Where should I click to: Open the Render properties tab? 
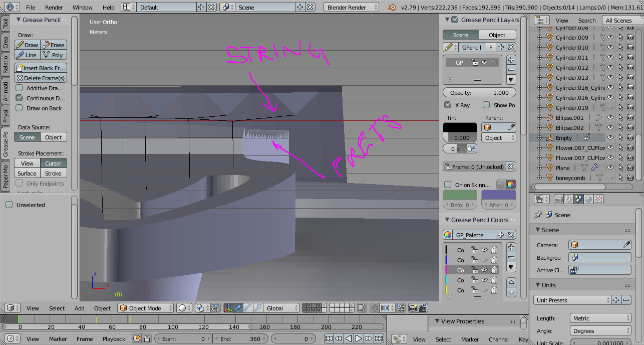558,199
